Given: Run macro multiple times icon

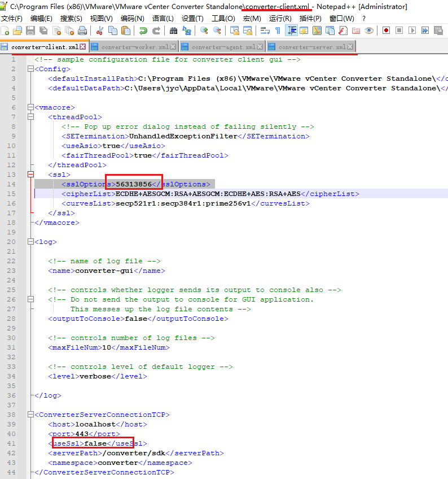Looking at the screenshot, I should (x=425, y=31).
